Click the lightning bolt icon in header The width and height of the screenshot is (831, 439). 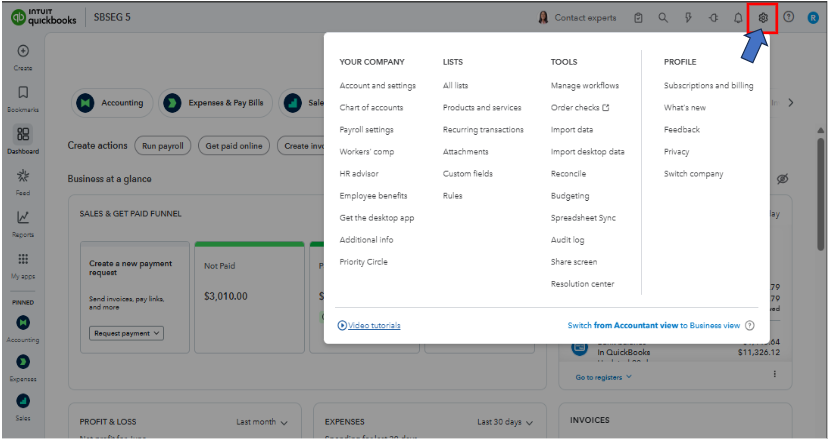point(688,17)
